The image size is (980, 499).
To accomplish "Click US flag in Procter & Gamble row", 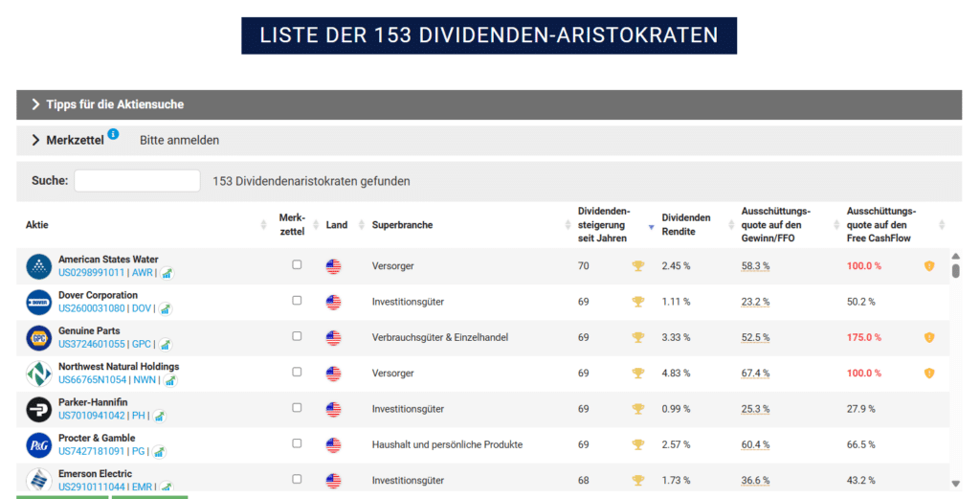I will point(334,445).
